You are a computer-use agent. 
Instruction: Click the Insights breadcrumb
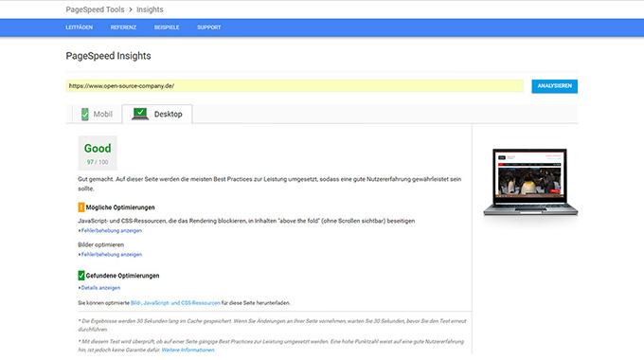pyautogui.click(x=150, y=9)
